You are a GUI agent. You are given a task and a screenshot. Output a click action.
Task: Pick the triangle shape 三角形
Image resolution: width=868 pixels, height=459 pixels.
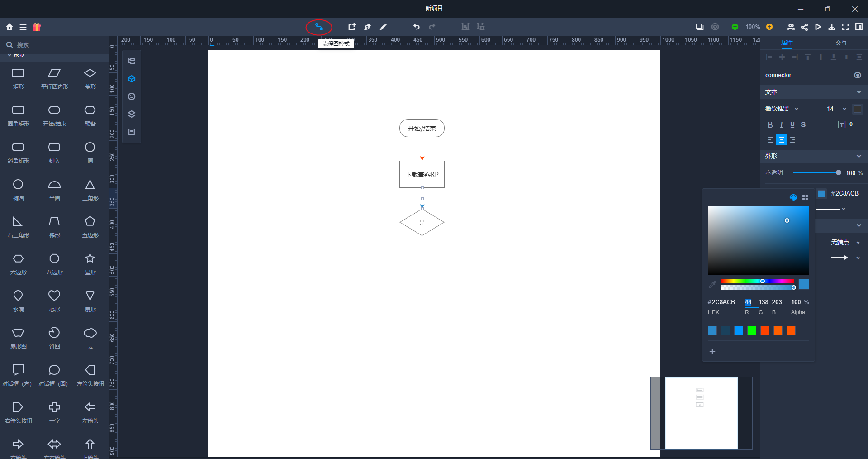coord(90,189)
